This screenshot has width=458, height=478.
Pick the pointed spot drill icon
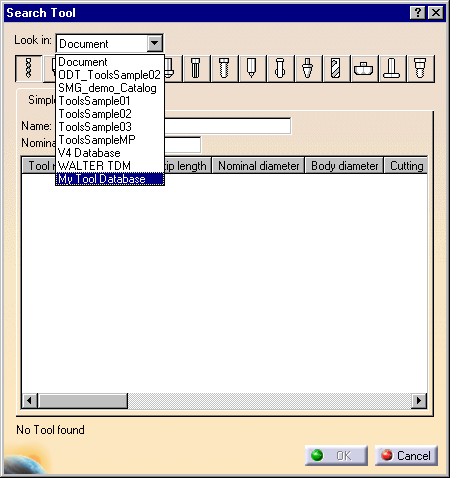pos(252,68)
